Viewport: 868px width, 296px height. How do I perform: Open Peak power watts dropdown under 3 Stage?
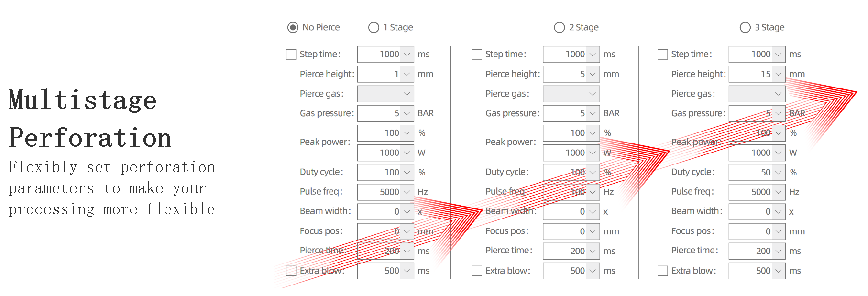point(778,153)
